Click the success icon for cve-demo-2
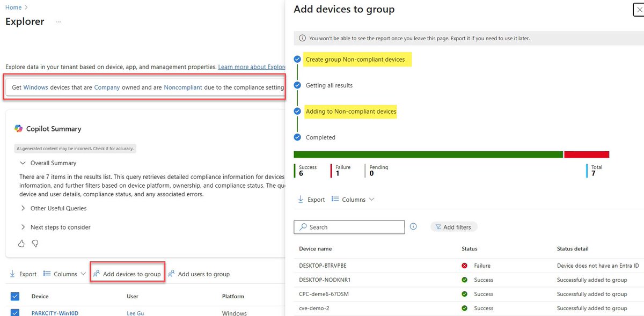 tap(464, 308)
